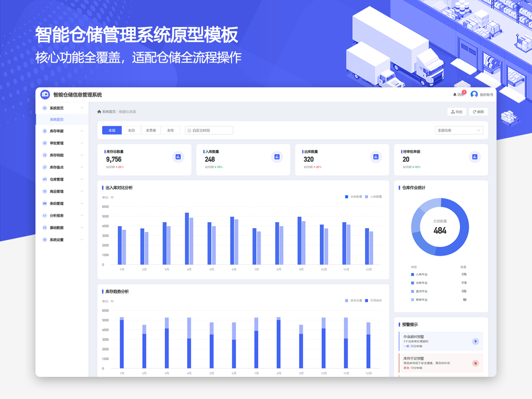Image resolution: width=532 pixels, height=399 pixels.
Task: Click the home icon in breadcrumb
Action: 99,112
